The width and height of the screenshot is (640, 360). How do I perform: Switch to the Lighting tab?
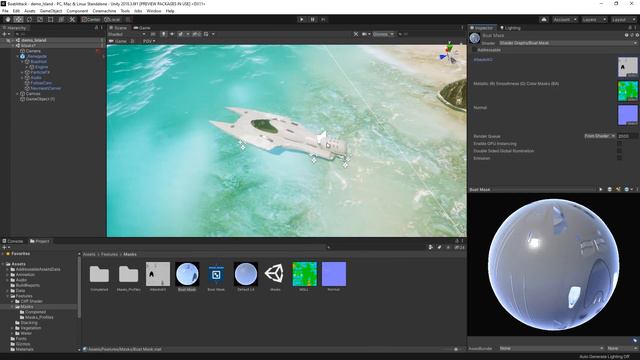point(510,28)
